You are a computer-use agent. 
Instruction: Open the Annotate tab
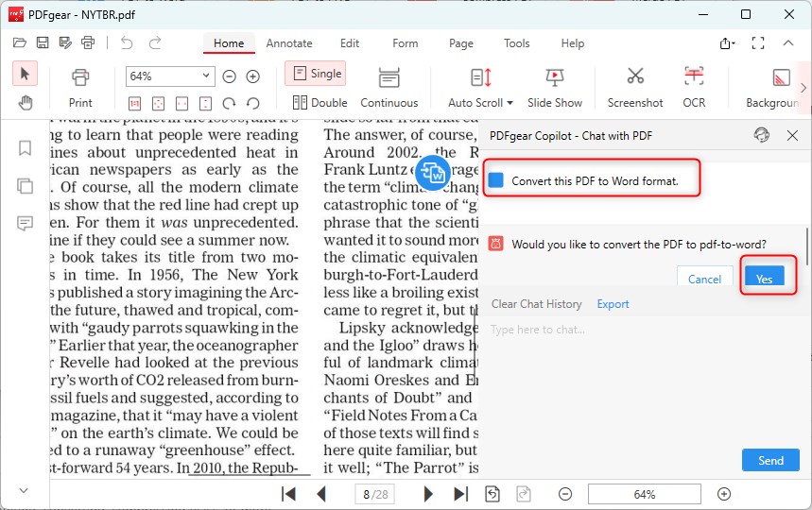(x=289, y=43)
